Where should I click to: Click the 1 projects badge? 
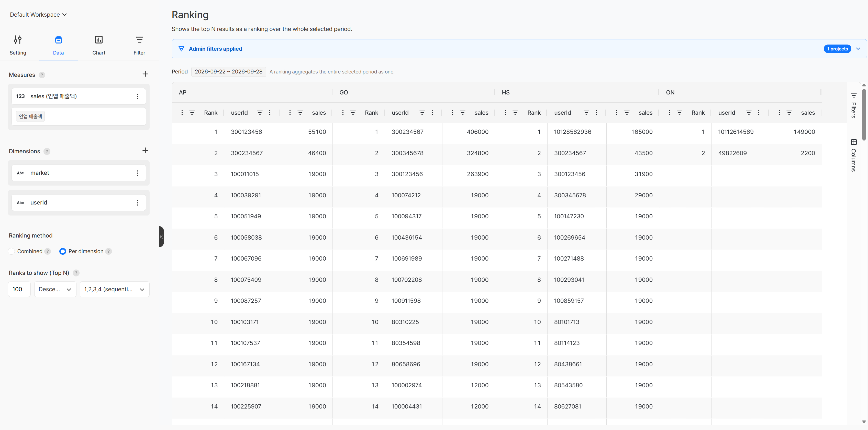click(x=837, y=49)
